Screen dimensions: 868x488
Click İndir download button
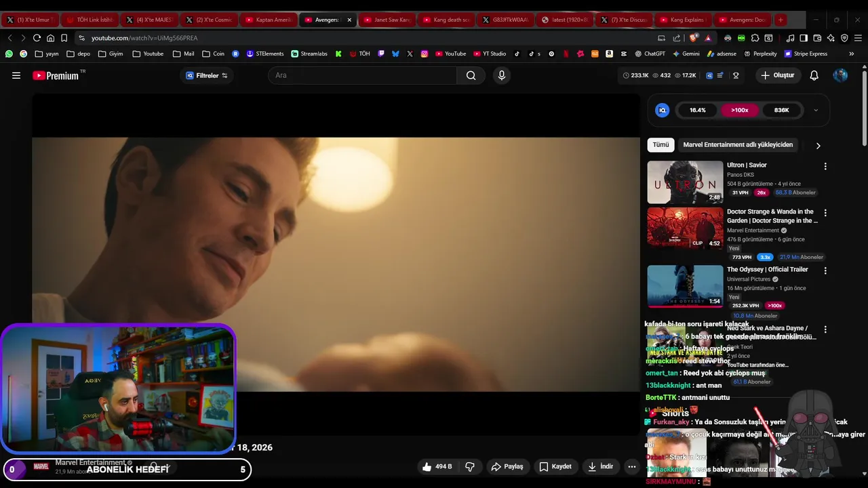(600, 466)
